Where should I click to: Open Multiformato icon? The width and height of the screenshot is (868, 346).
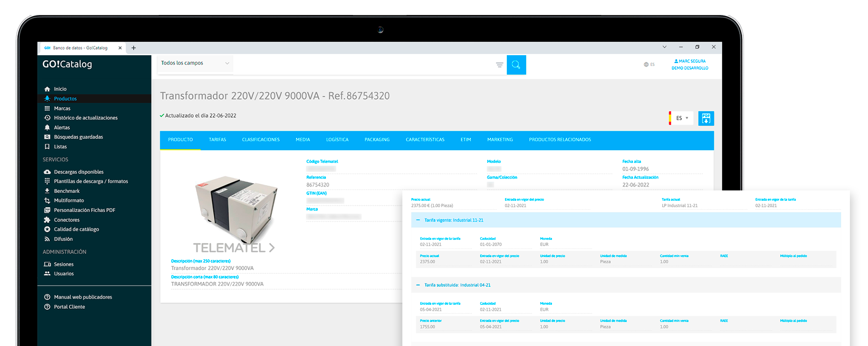47,200
